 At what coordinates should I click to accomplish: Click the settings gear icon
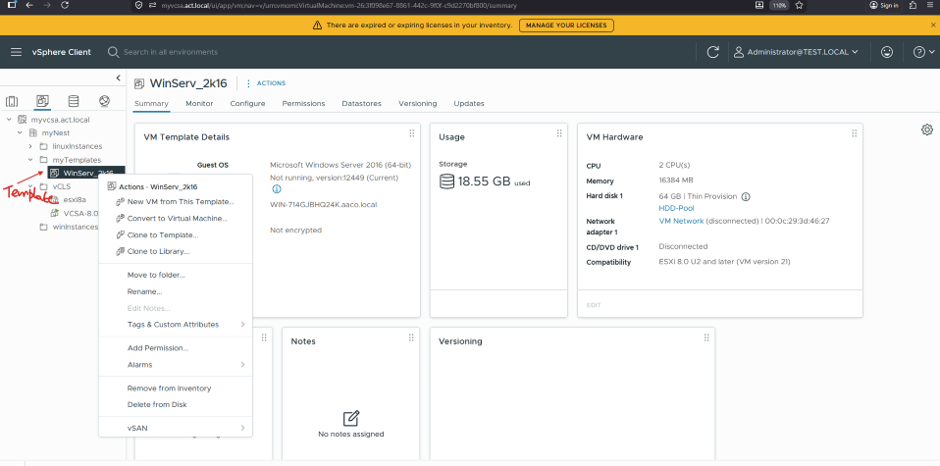point(927,130)
